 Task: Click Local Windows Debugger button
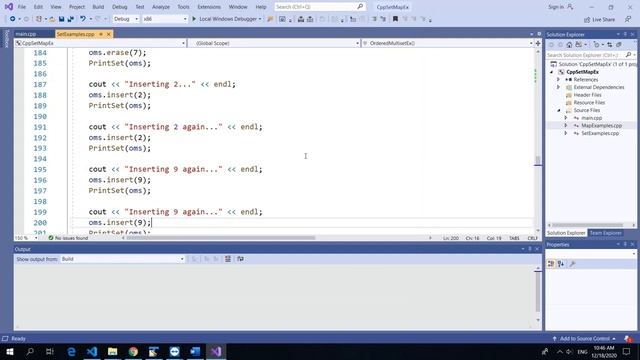point(227,19)
